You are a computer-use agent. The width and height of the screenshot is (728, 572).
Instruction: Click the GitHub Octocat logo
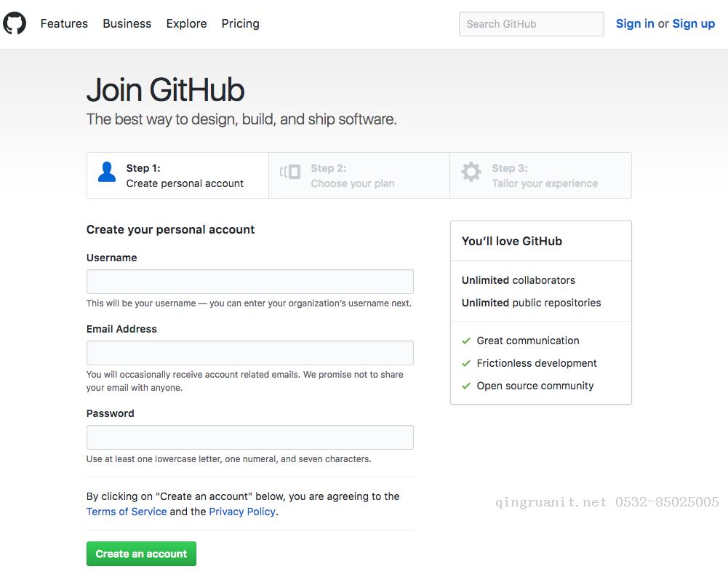(x=15, y=23)
